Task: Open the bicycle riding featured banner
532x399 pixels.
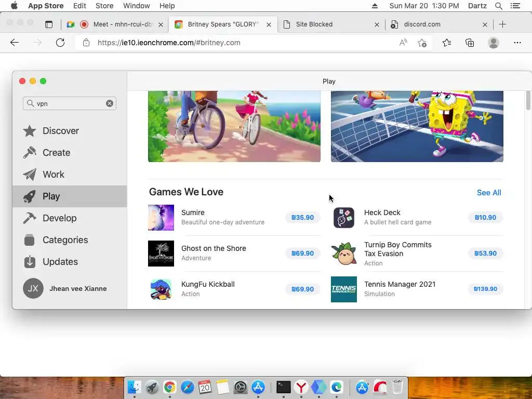Action: (234, 126)
